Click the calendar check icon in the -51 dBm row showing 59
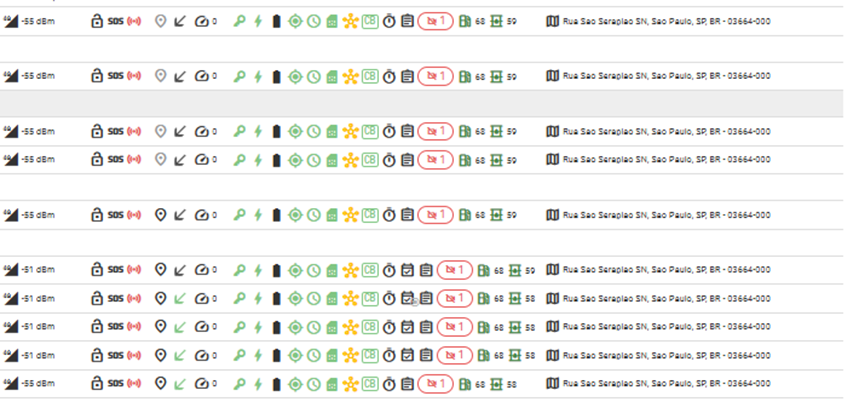Screen dimensions: 859x419 click(407, 270)
